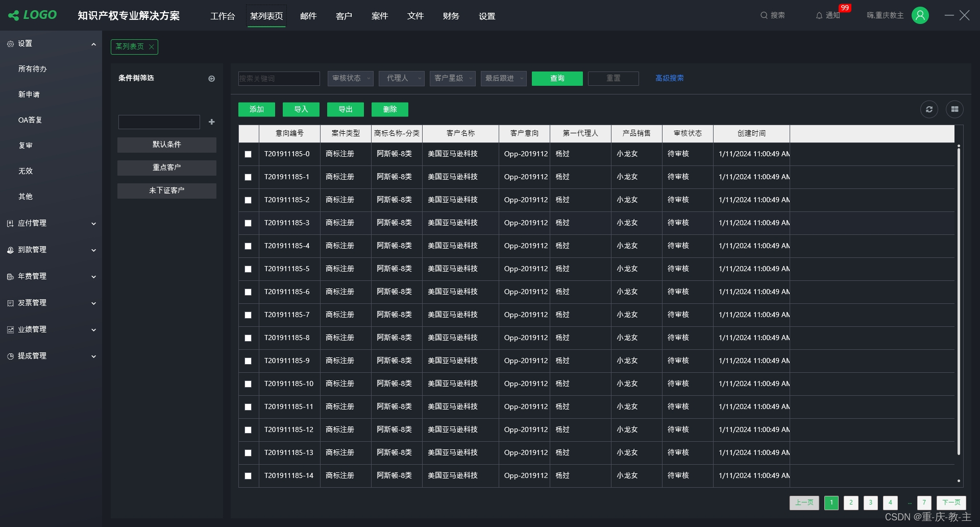Tick checkbox for T201911185-5
Image resolution: width=980 pixels, height=527 pixels.
click(x=248, y=269)
